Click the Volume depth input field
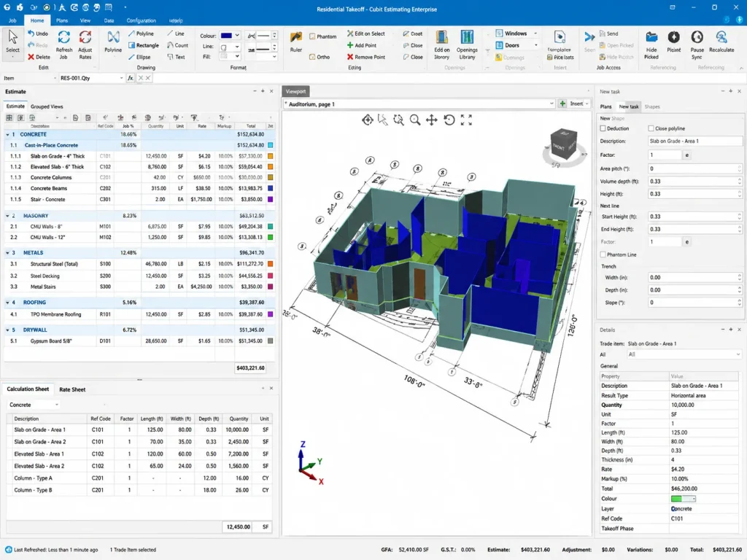The image size is (747, 560). pos(694,182)
